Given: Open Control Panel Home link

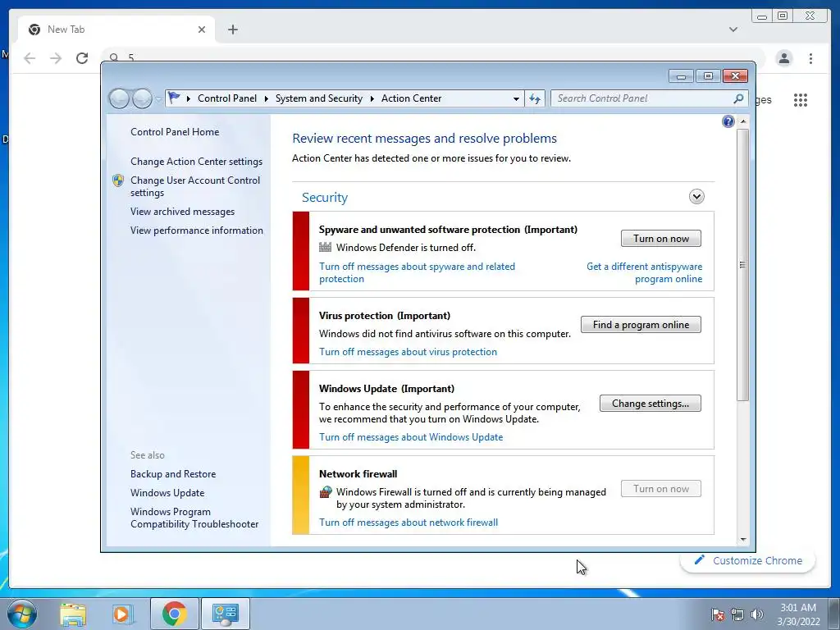Looking at the screenshot, I should [175, 132].
